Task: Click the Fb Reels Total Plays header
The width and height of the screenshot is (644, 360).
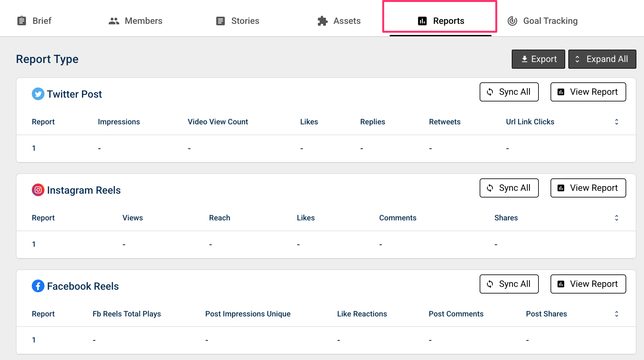Action: coord(127,314)
